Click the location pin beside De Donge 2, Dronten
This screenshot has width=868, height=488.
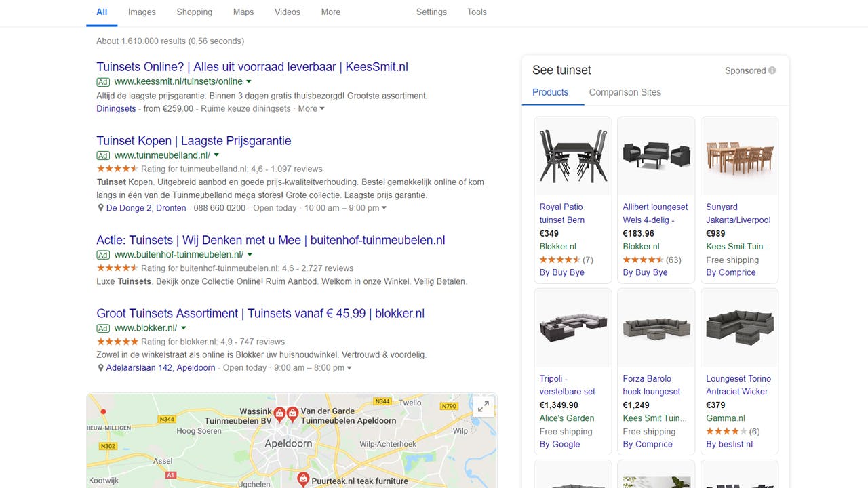point(100,208)
